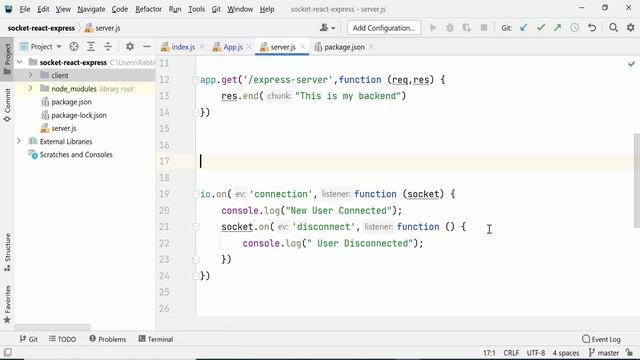Click Run with Coverage icon
The image size is (640, 360).
coord(467,28)
